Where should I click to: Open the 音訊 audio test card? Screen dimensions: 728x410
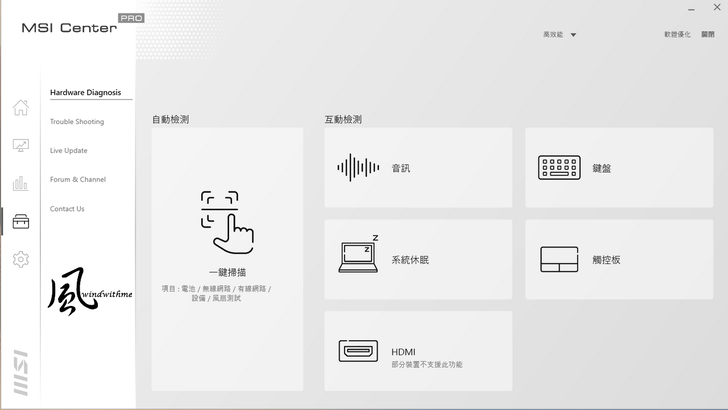pos(418,168)
